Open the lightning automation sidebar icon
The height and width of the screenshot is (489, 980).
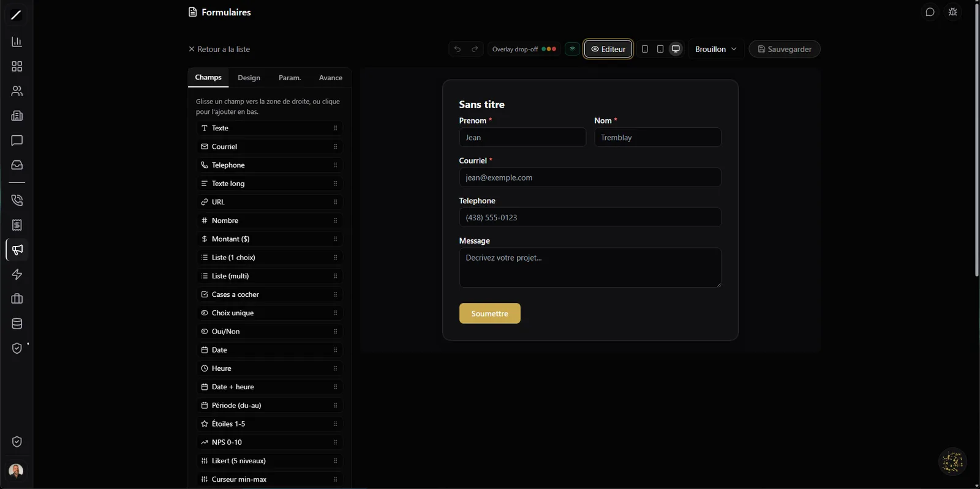(17, 274)
